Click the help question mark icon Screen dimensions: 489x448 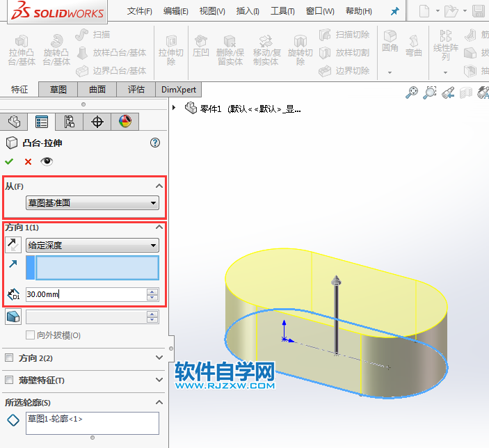click(155, 143)
